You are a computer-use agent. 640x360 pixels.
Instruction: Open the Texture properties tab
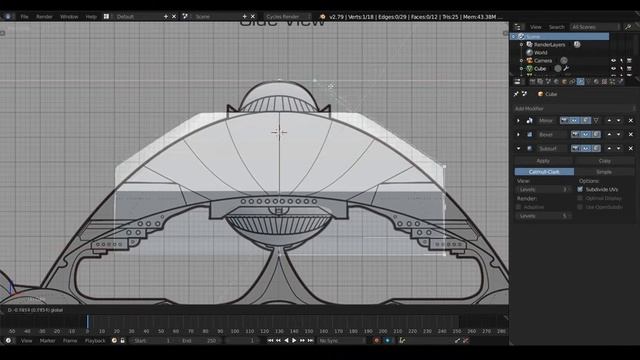[604, 82]
